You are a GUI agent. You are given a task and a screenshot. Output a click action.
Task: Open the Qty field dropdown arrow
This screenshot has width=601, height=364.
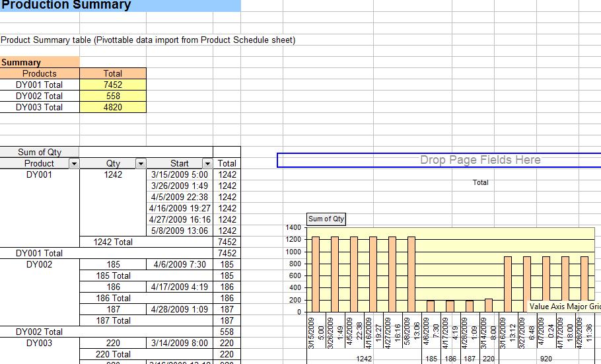click(141, 164)
